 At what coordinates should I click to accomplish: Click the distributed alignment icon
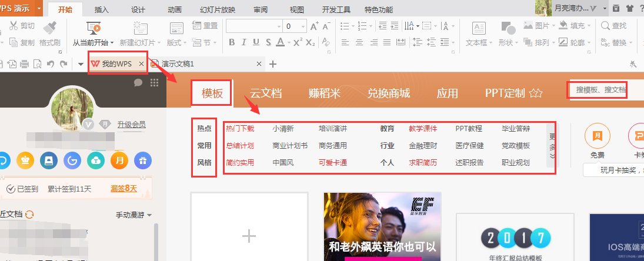[401, 42]
